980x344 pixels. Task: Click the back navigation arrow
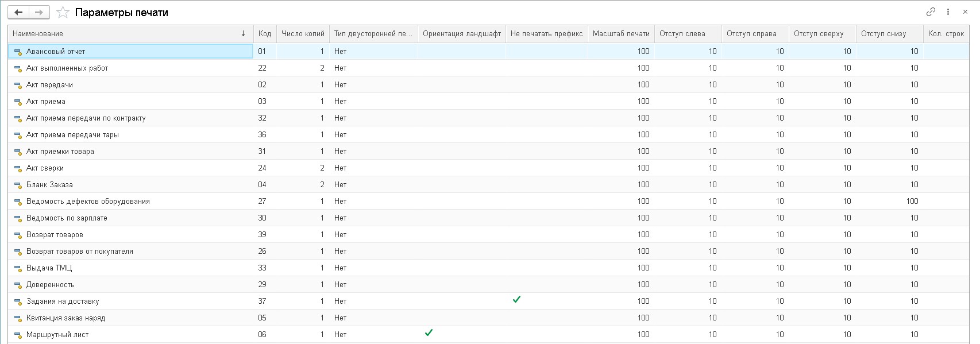point(18,12)
